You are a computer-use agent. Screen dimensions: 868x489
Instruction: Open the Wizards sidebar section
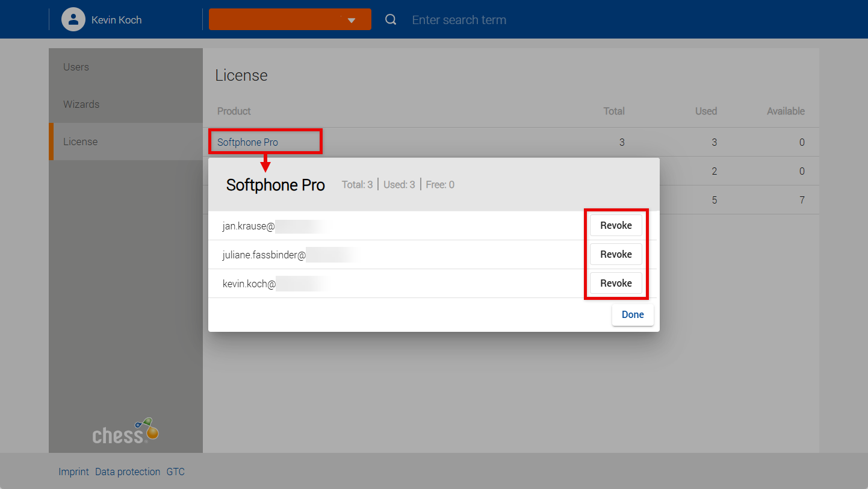(81, 104)
